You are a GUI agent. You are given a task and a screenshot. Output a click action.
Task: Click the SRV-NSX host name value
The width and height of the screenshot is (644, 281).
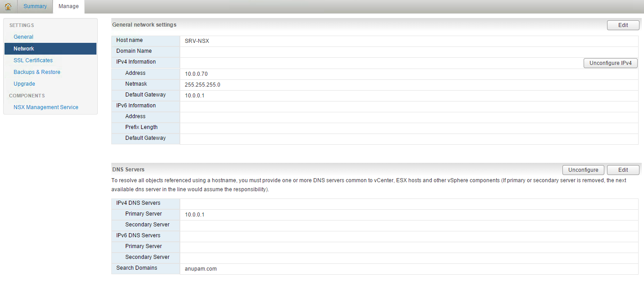tap(197, 41)
